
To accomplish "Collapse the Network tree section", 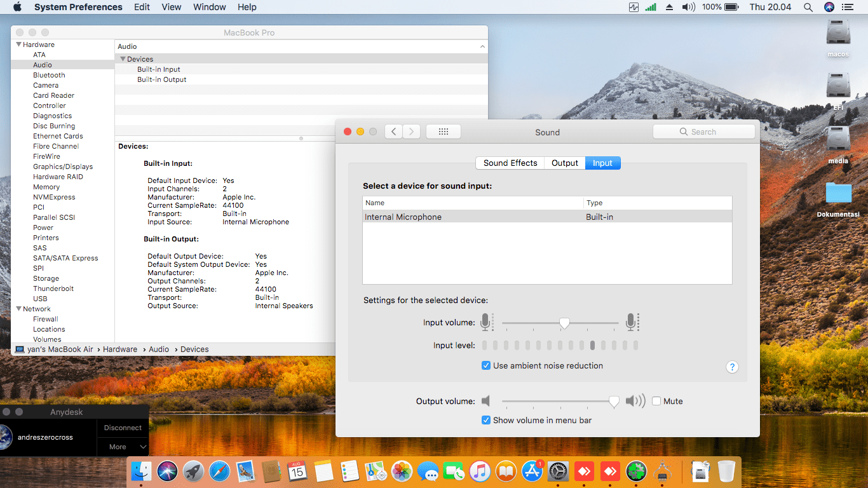I will pyautogui.click(x=19, y=309).
